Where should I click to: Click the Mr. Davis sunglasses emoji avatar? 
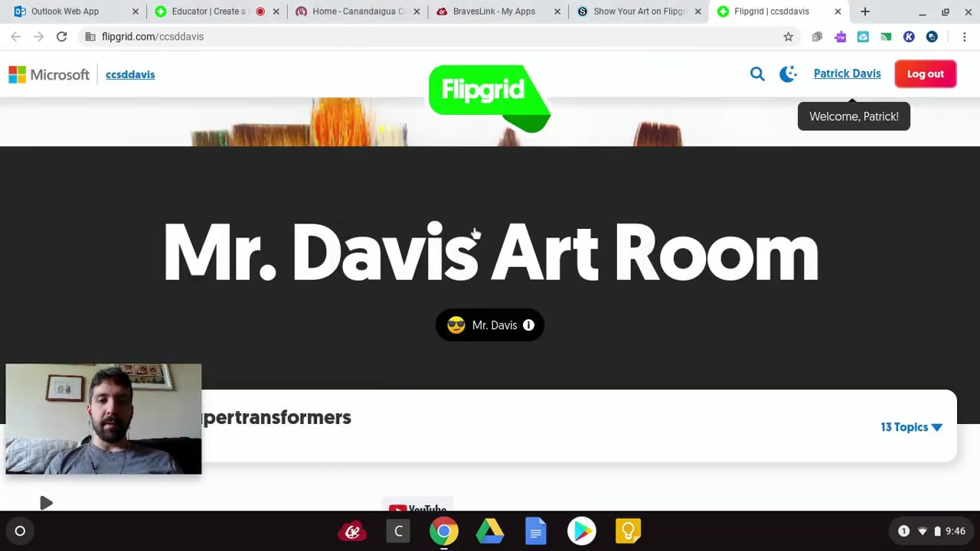click(x=456, y=325)
